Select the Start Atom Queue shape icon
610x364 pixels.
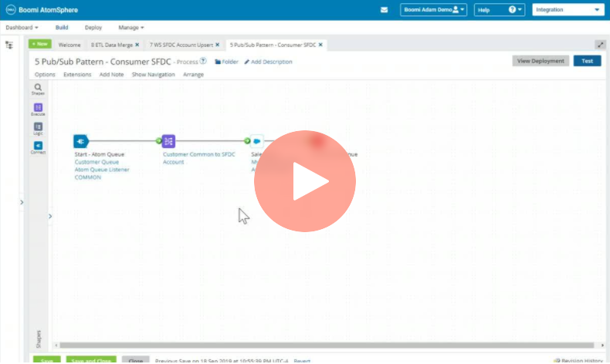point(81,141)
